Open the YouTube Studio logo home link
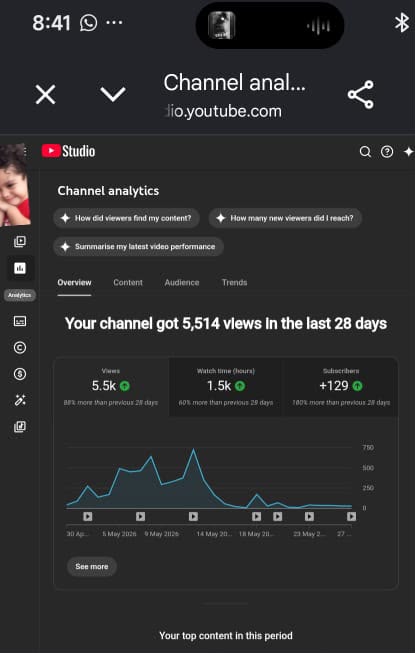Viewport: 415px width, 653px height. click(x=68, y=151)
